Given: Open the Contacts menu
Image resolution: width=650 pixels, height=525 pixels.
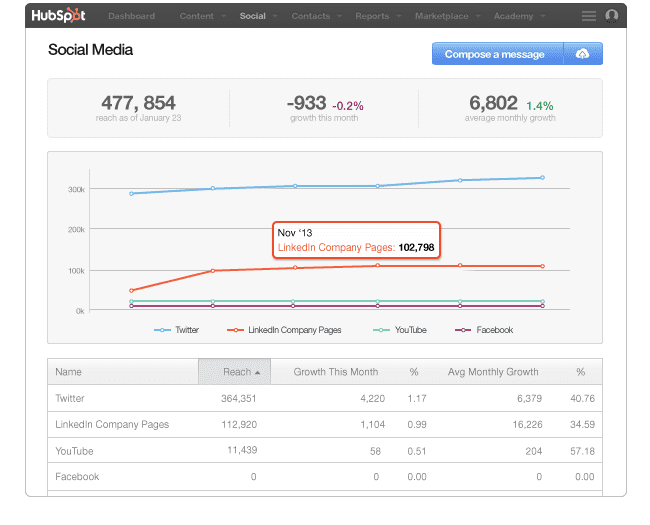Looking at the screenshot, I should pos(310,16).
